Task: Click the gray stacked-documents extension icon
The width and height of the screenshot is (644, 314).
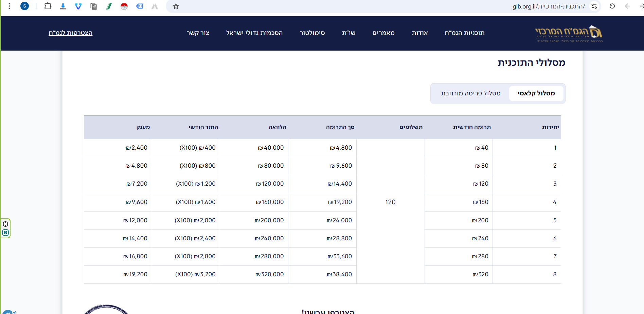Action: [x=93, y=6]
